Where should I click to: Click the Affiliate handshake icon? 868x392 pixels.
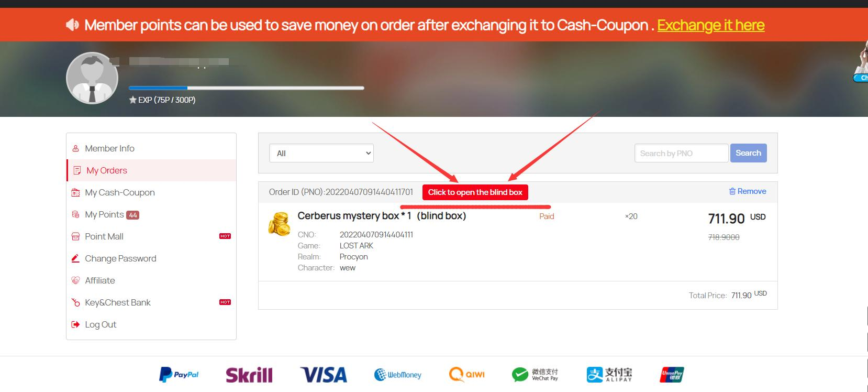click(x=75, y=280)
